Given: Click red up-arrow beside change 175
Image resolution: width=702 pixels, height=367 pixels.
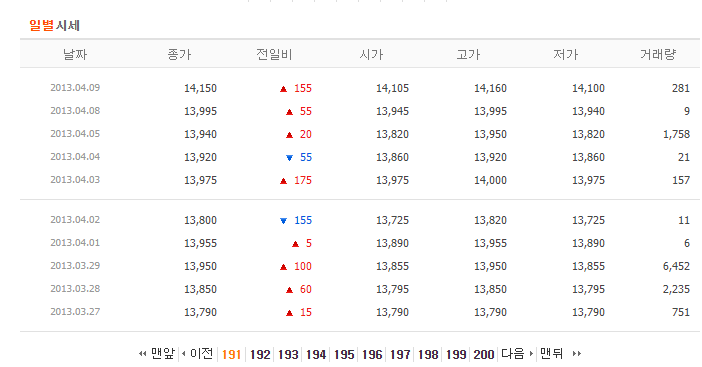Looking at the screenshot, I should click(x=283, y=181).
